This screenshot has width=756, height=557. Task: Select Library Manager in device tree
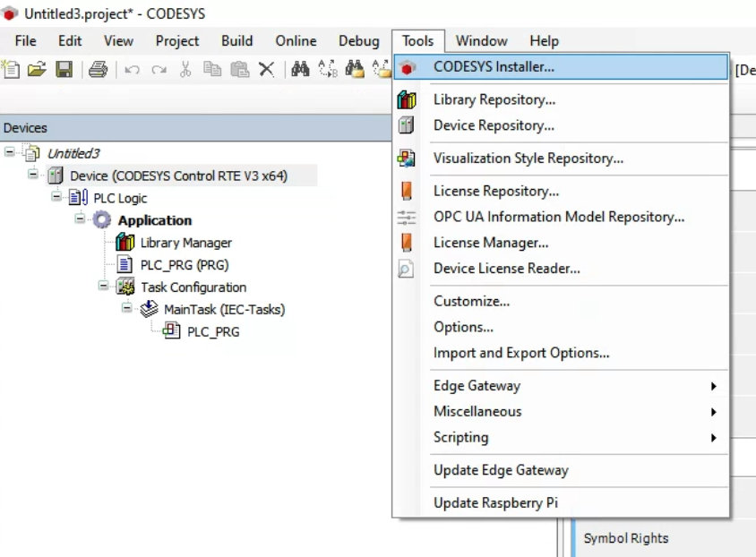185,243
